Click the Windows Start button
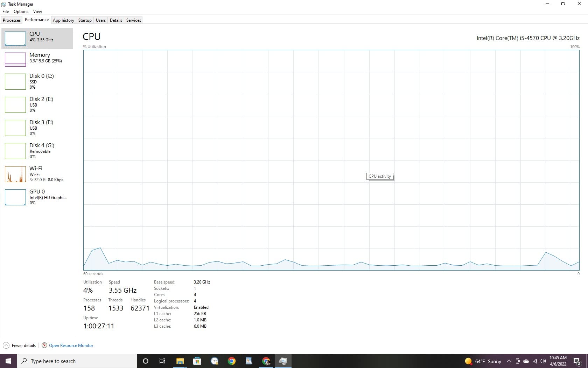 8,361
